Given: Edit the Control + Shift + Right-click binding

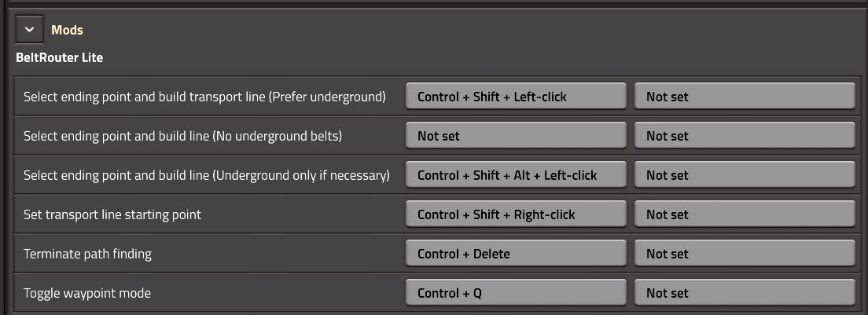Looking at the screenshot, I should click(516, 214).
